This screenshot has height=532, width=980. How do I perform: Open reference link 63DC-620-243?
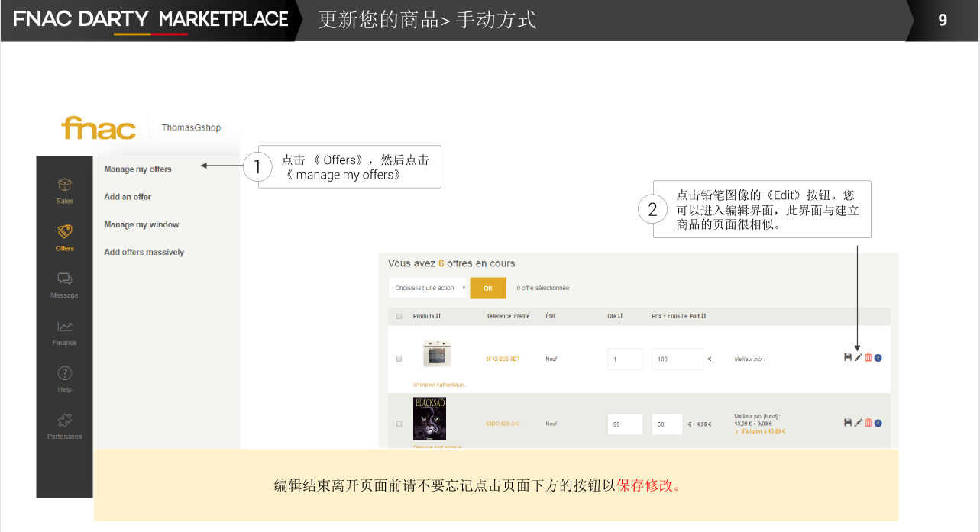click(503, 424)
